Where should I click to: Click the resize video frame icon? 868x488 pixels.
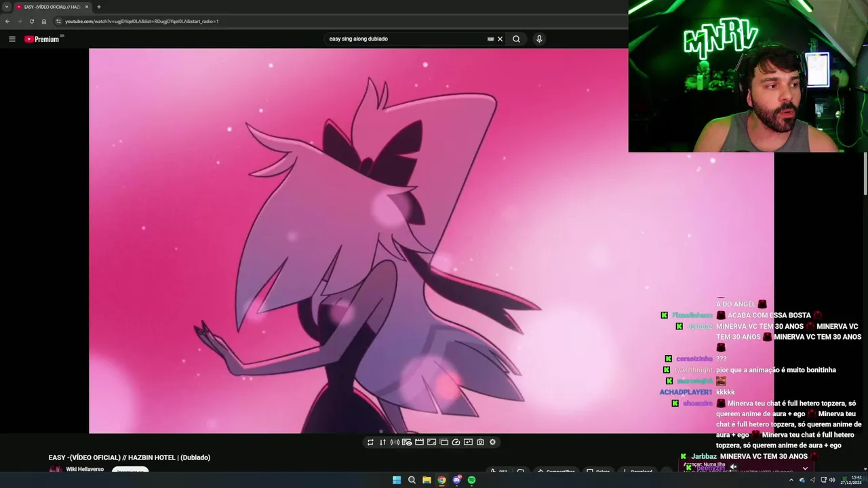(431, 442)
